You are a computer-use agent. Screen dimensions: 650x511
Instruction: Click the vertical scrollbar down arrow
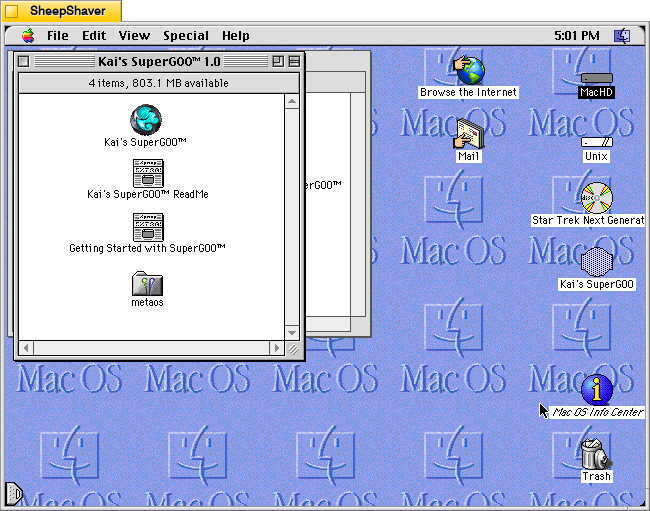(292, 333)
